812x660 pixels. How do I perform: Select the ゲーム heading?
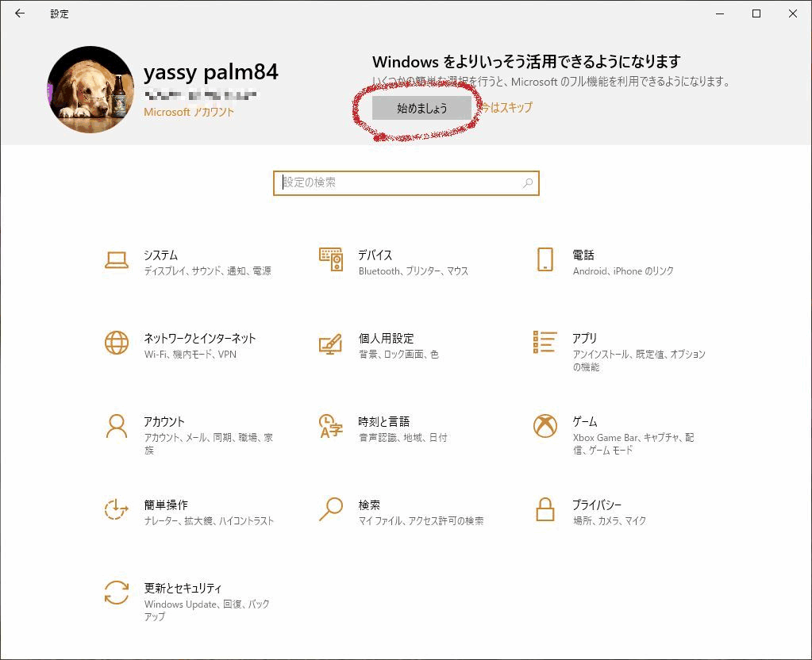pos(585,422)
